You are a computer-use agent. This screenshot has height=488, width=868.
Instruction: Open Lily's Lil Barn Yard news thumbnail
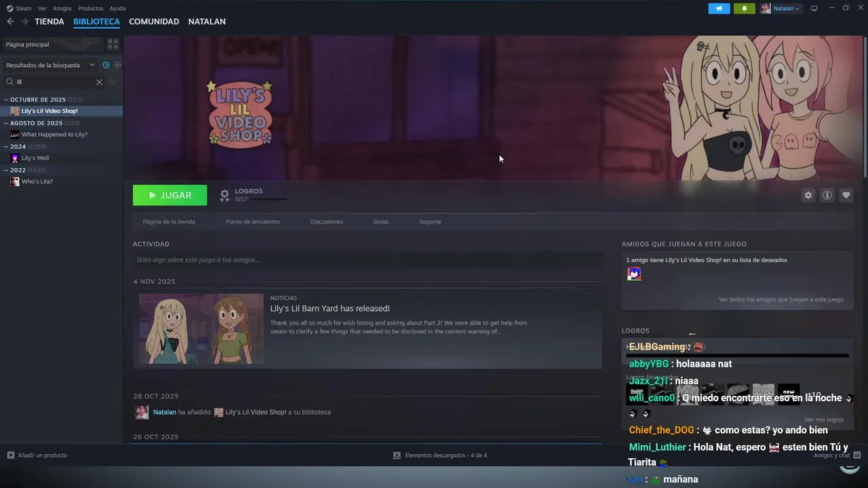[201, 329]
